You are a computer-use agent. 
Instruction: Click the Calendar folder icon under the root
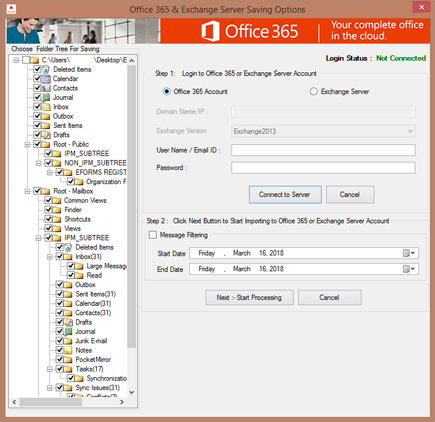tap(46, 79)
